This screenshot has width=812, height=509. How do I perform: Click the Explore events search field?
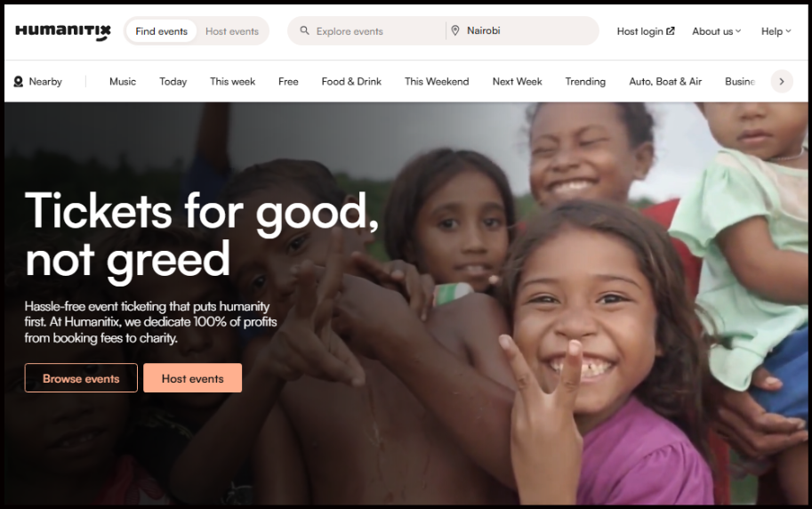366,31
